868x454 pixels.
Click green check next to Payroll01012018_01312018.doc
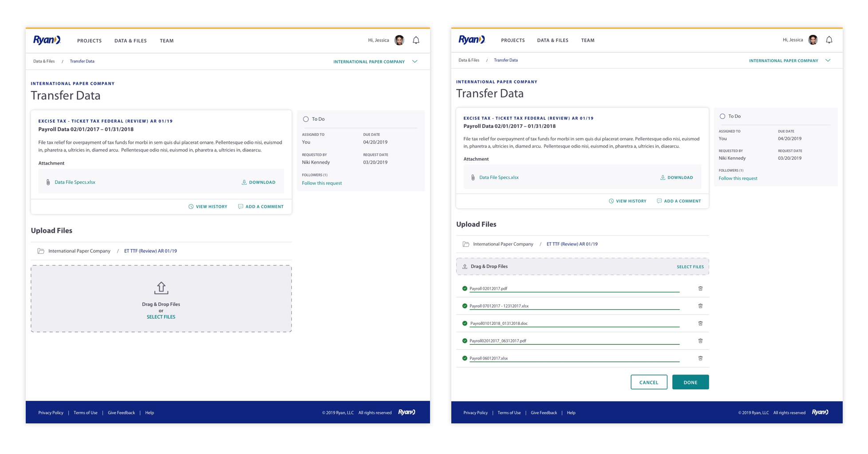465,324
